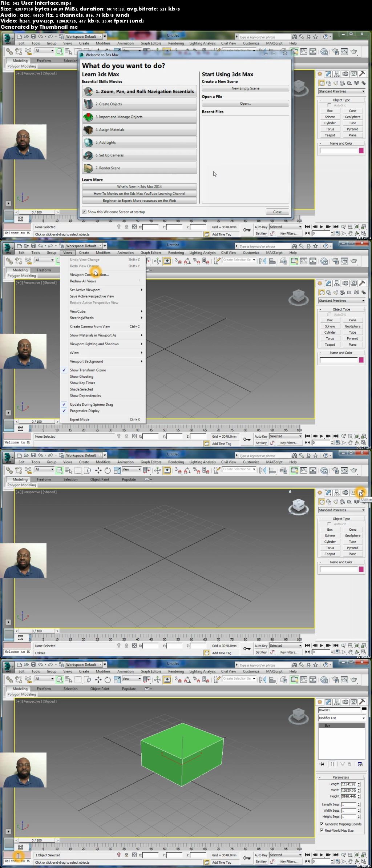Viewport: 372px width, 868px height.
Task: Click New Empty Scene in Welcome dialog
Action: [246, 88]
